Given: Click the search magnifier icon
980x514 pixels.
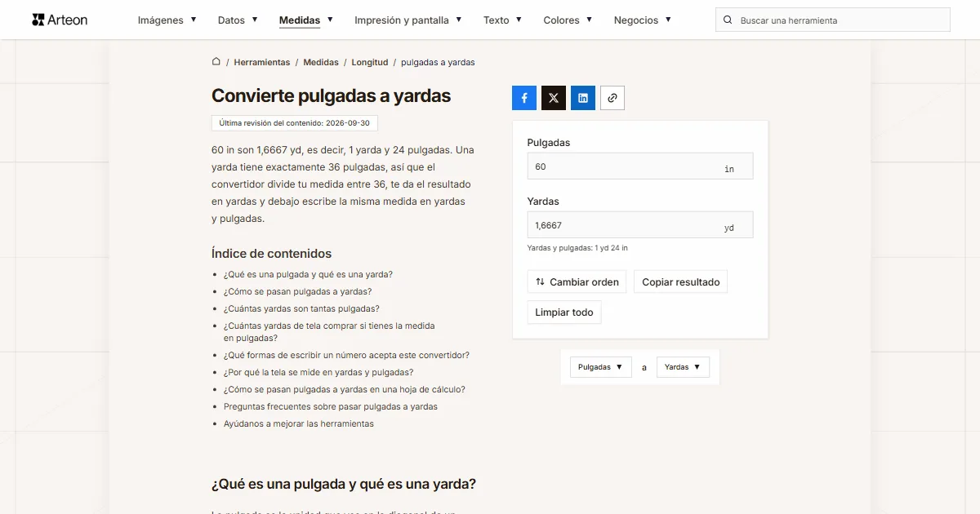Looking at the screenshot, I should tap(728, 20).
